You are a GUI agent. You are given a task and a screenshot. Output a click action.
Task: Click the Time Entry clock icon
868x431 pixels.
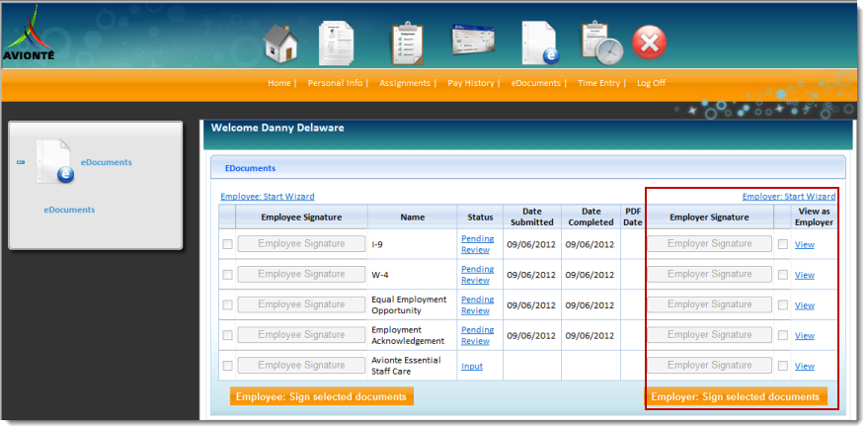point(599,43)
